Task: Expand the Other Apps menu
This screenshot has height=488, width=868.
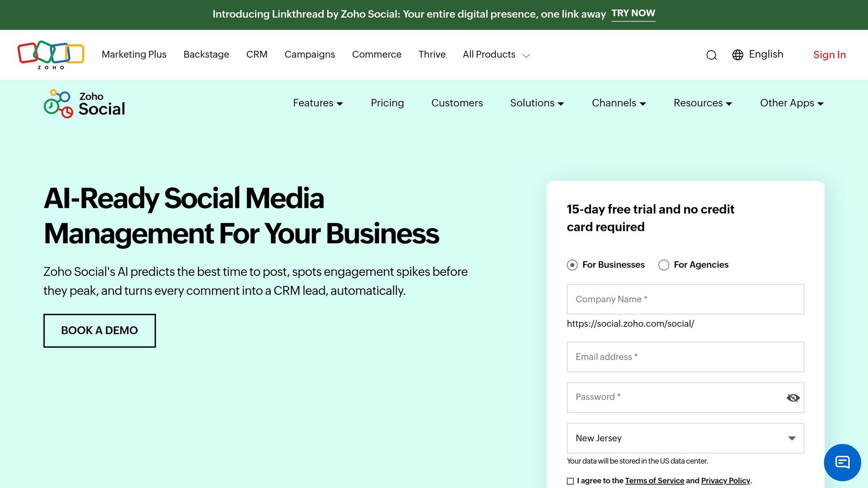Action: click(x=792, y=103)
